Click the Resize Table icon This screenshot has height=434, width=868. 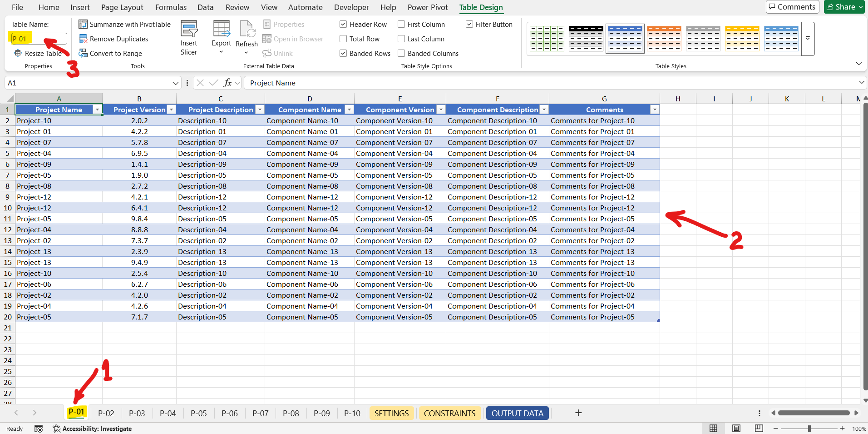pyautogui.click(x=18, y=53)
